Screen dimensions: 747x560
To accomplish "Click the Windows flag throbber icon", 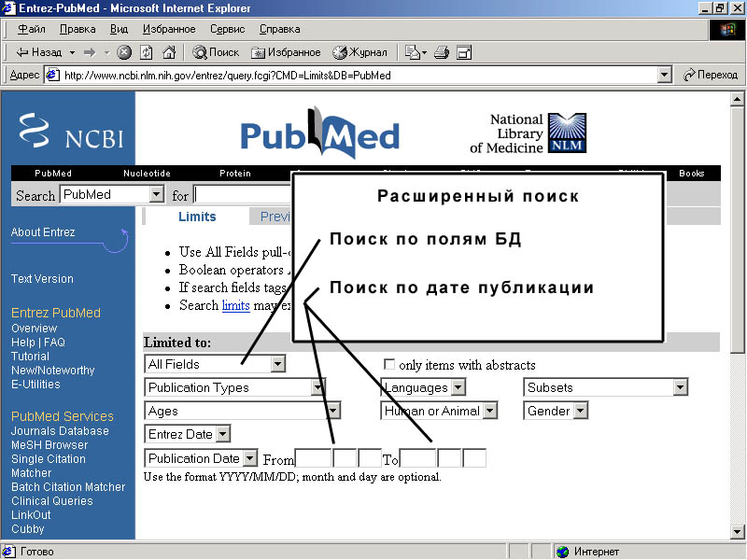I will click(x=727, y=30).
